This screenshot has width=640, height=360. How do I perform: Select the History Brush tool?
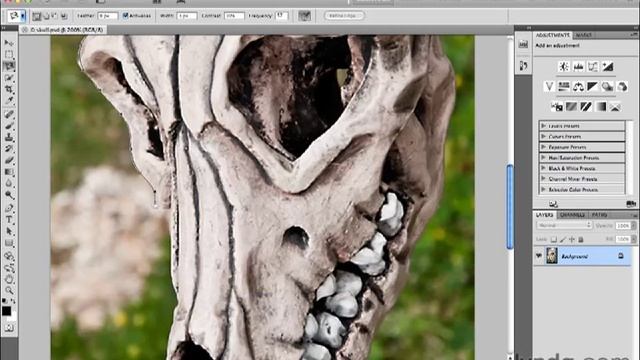click(9, 149)
